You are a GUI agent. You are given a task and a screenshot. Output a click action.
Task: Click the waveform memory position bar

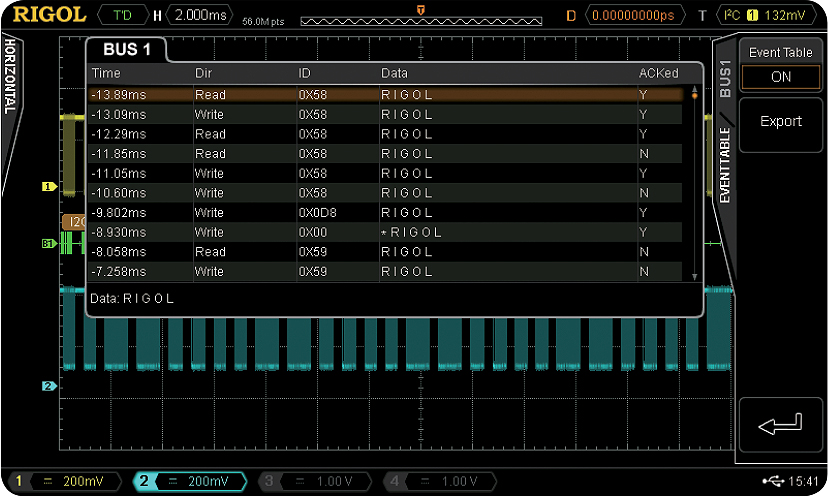[x=420, y=19]
